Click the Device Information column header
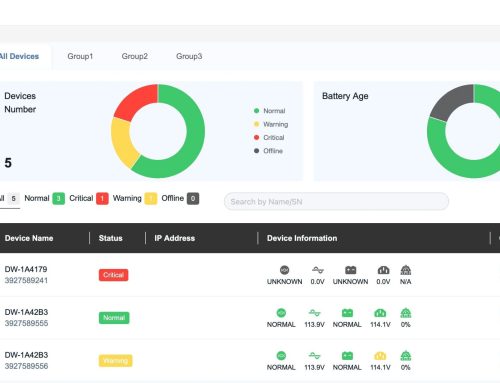 pos(302,238)
